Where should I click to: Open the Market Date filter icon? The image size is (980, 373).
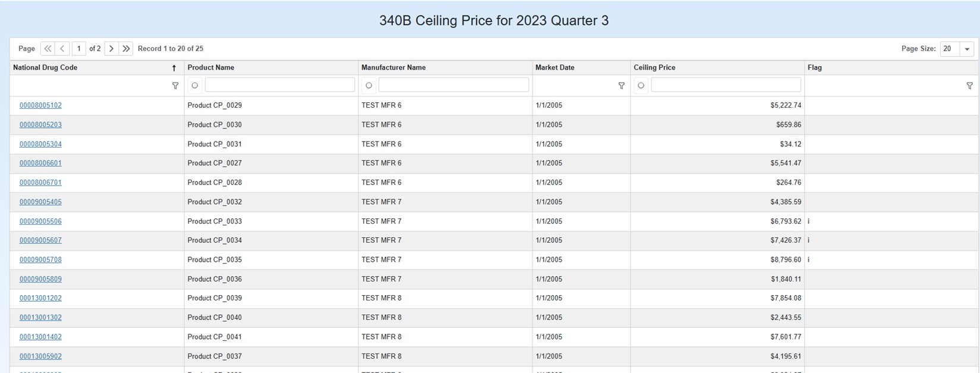click(x=621, y=86)
